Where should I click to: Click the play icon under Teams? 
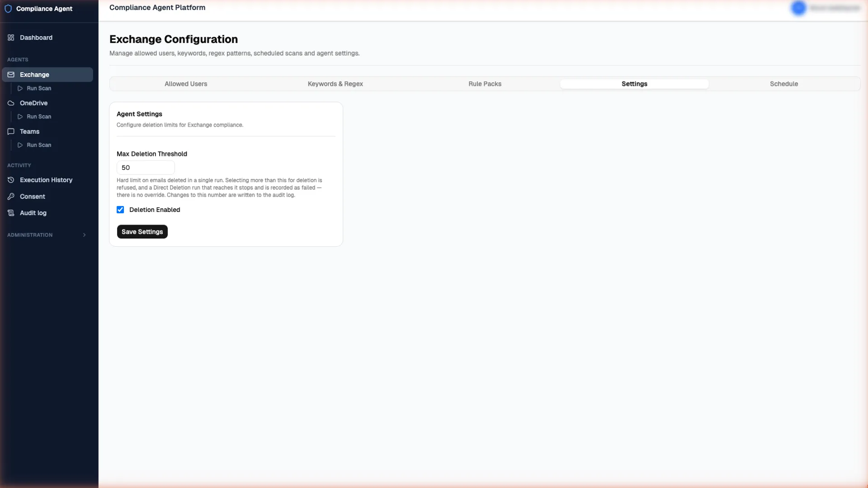(20, 145)
